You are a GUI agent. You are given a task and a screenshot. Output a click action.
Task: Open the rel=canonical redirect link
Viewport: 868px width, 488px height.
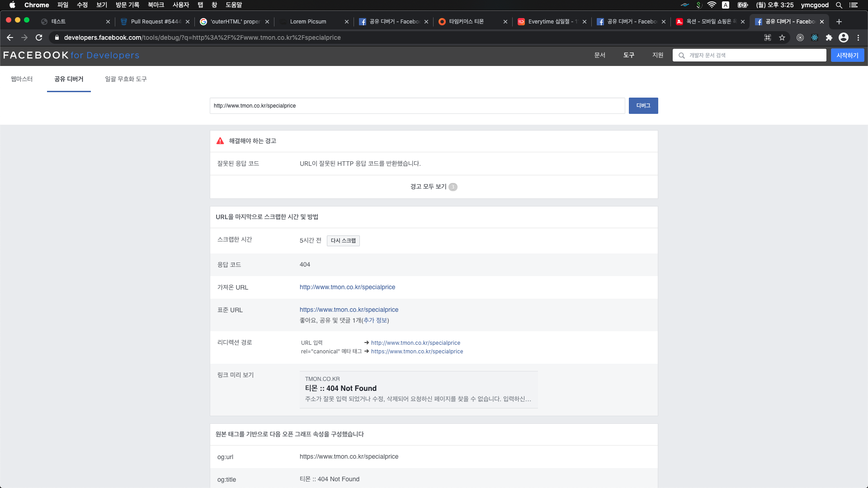click(417, 352)
